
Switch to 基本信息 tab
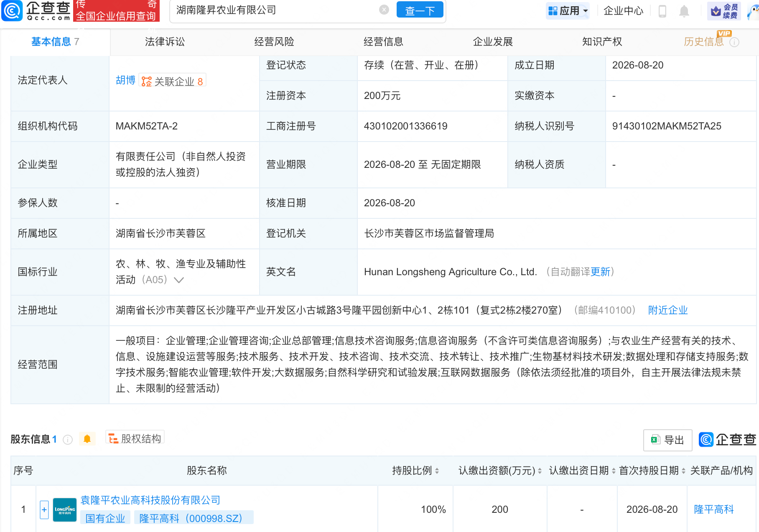(x=55, y=42)
